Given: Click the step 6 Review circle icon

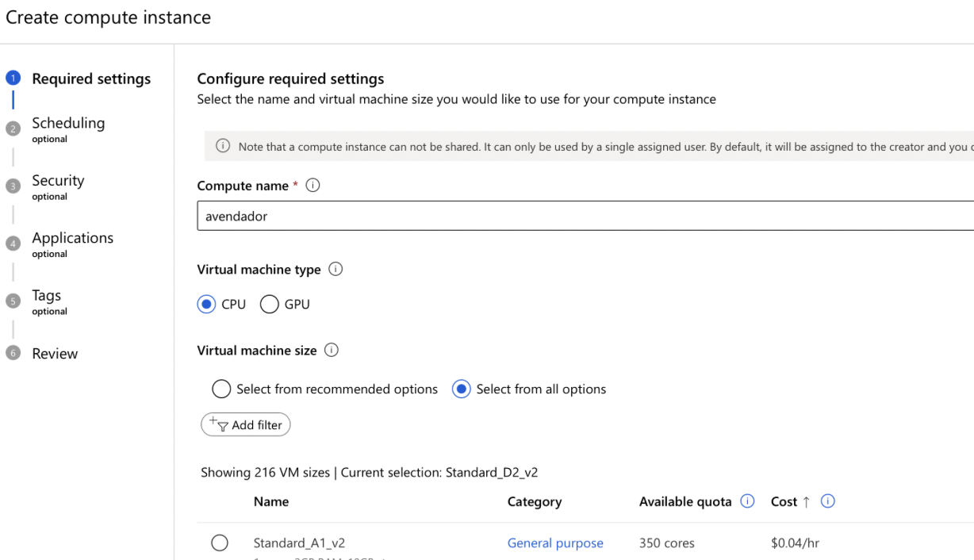Looking at the screenshot, I should click(13, 354).
